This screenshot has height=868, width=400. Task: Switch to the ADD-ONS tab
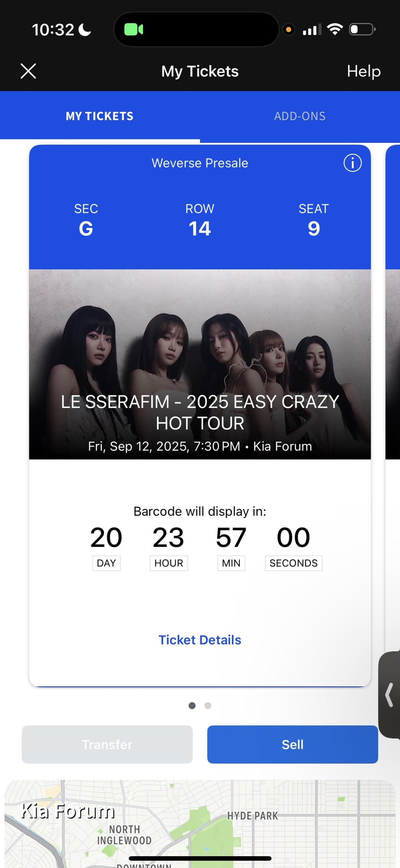click(x=300, y=116)
